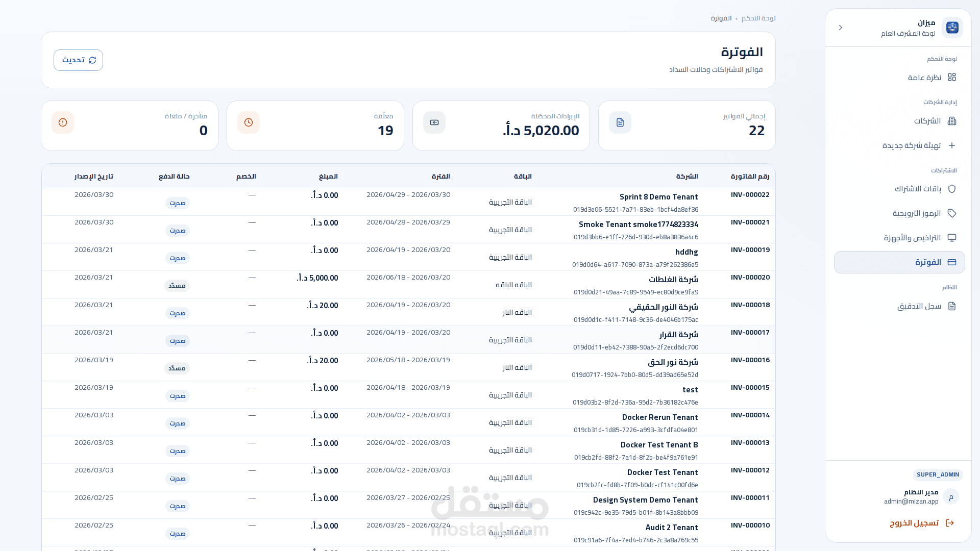Image resolution: width=980 pixels, height=551 pixels.
Task: Open subscription plans shield icon
Action: 951,189
